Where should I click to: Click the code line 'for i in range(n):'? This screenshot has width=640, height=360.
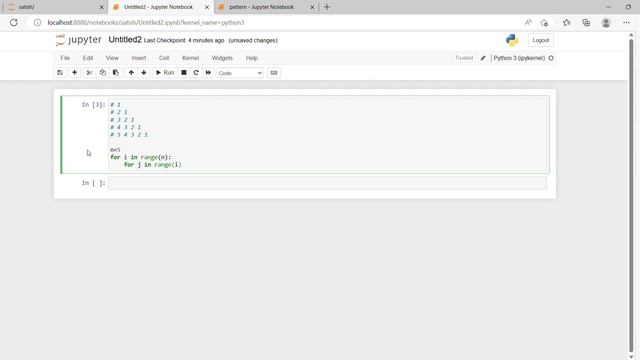140,157
